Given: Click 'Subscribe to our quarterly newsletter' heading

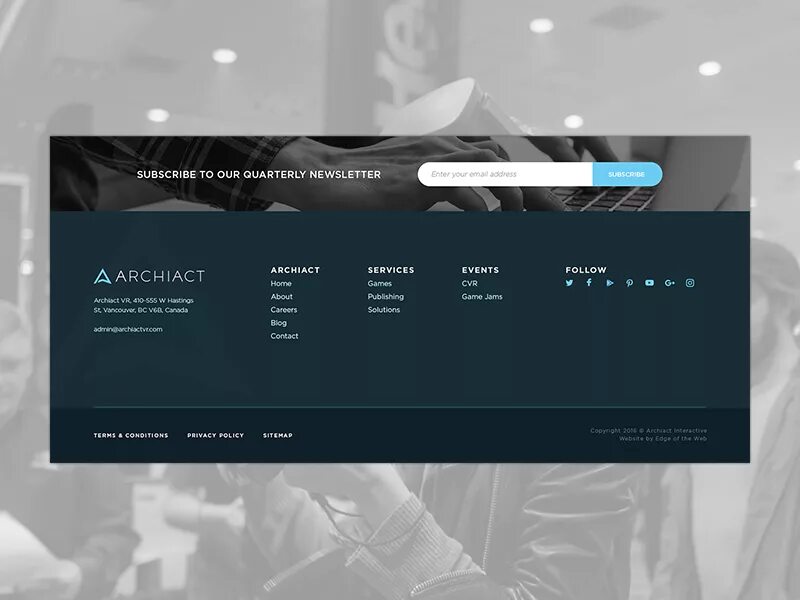Looking at the screenshot, I should coord(259,174).
